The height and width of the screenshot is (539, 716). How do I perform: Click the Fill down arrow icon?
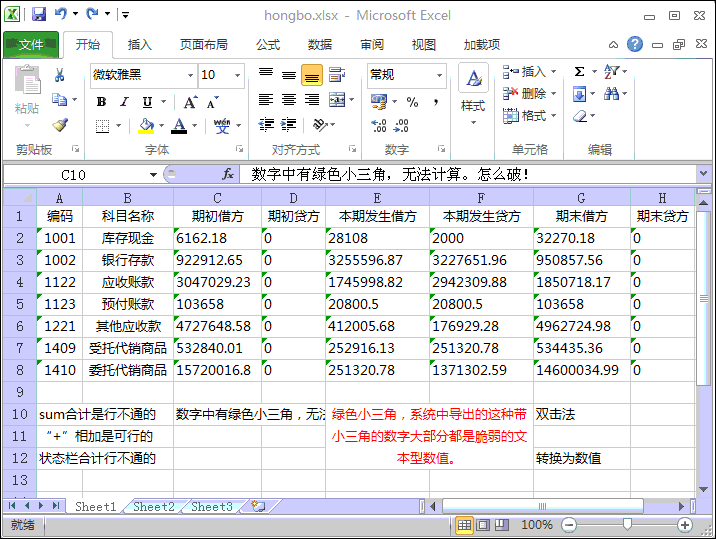pos(579,94)
